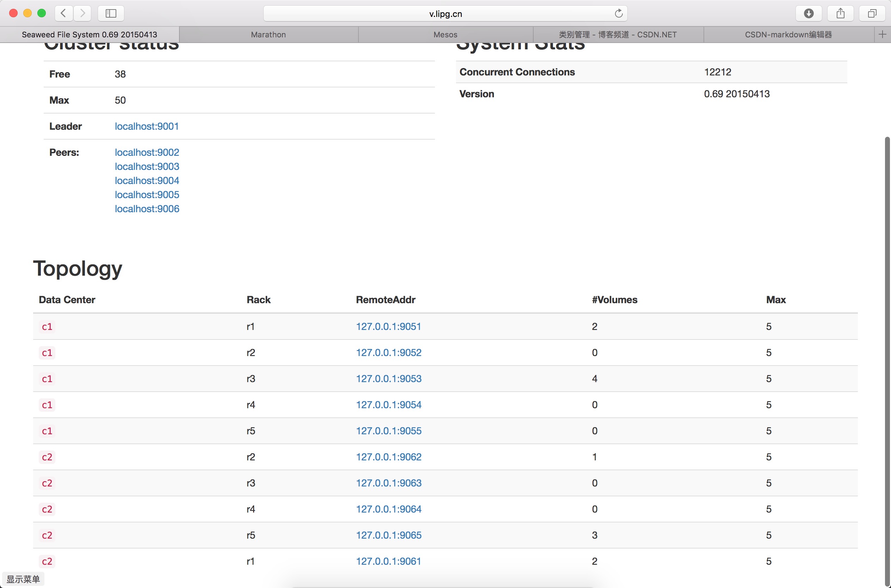Open volume server 127.0.0.1:9063
The height and width of the screenshot is (588, 891).
click(389, 483)
